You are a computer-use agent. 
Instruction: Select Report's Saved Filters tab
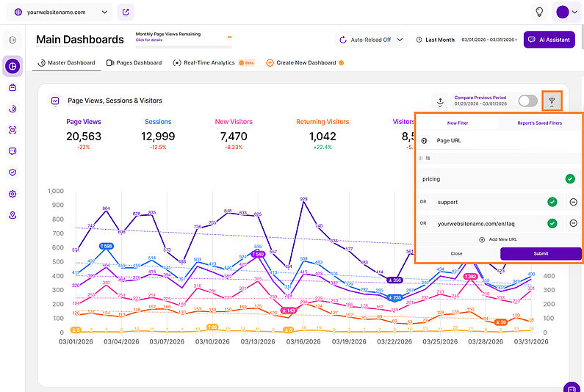(539, 123)
